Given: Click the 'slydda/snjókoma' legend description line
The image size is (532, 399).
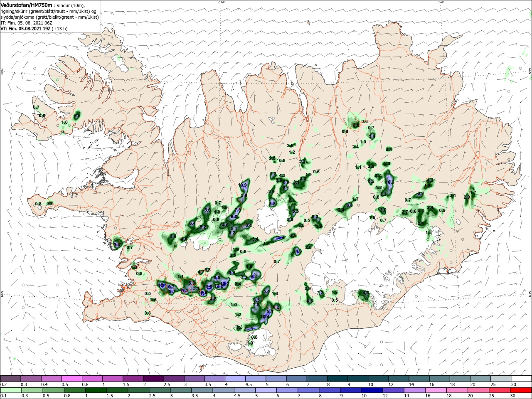Looking at the screenshot, I should (49, 17).
